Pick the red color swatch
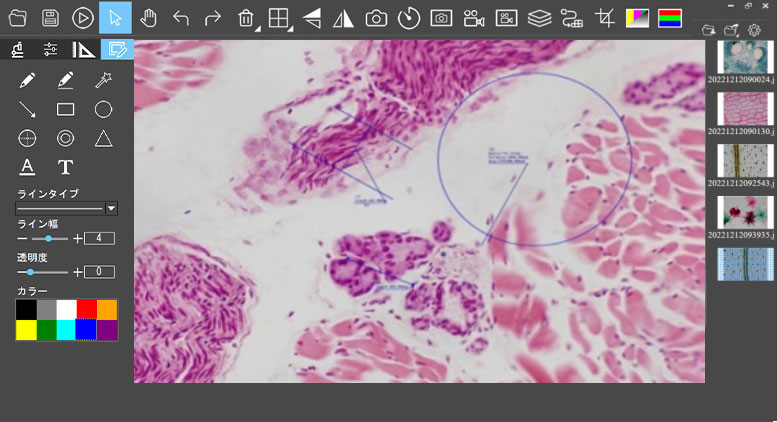 point(87,310)
